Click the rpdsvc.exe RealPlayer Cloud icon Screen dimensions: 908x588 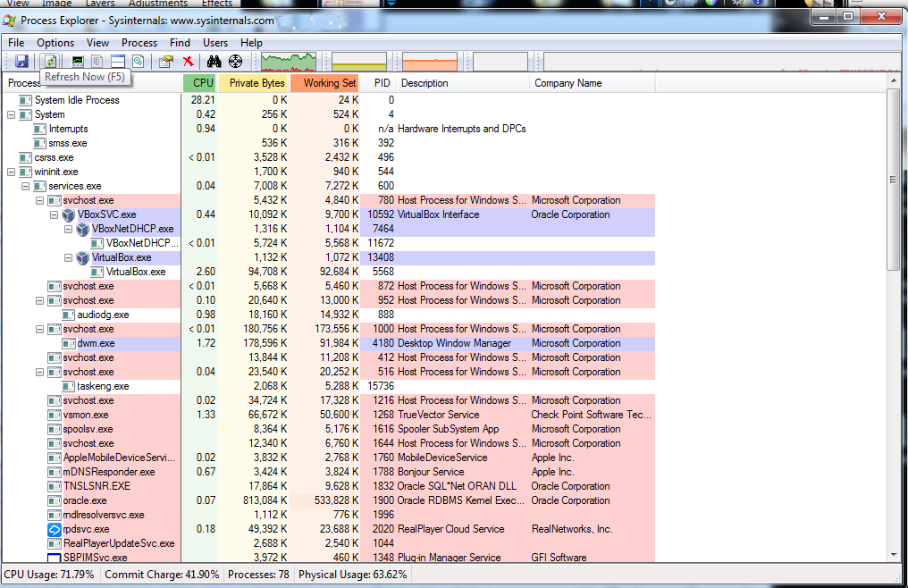click(x=55, y=530)
